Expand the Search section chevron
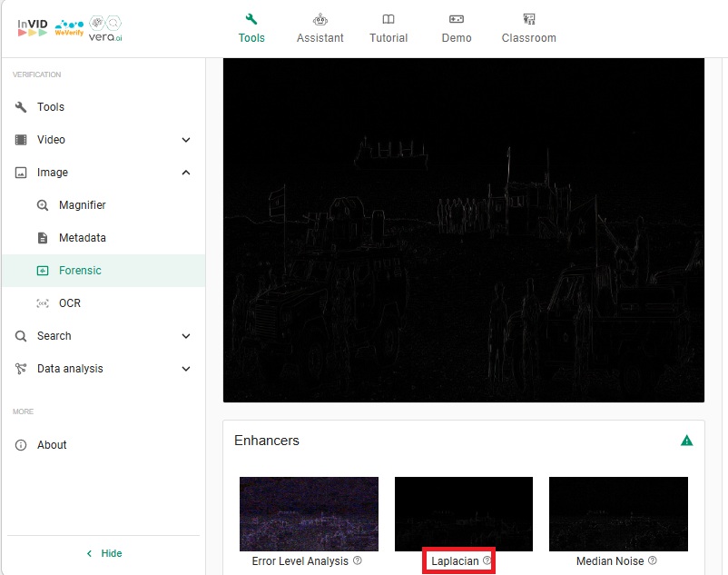 pyautogui.click(x=186, y=336)
